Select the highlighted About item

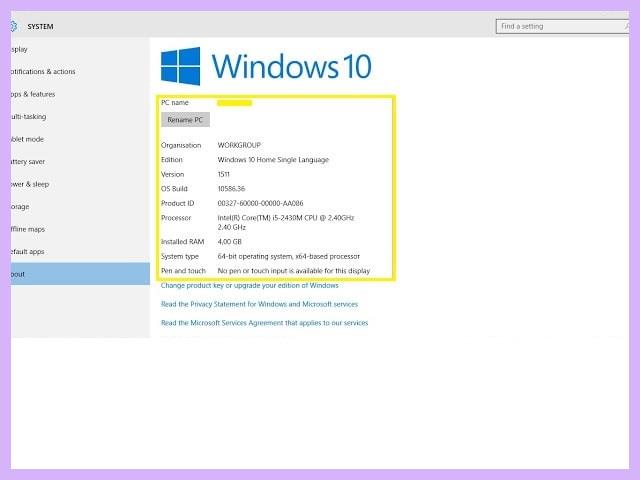point(80,274)
